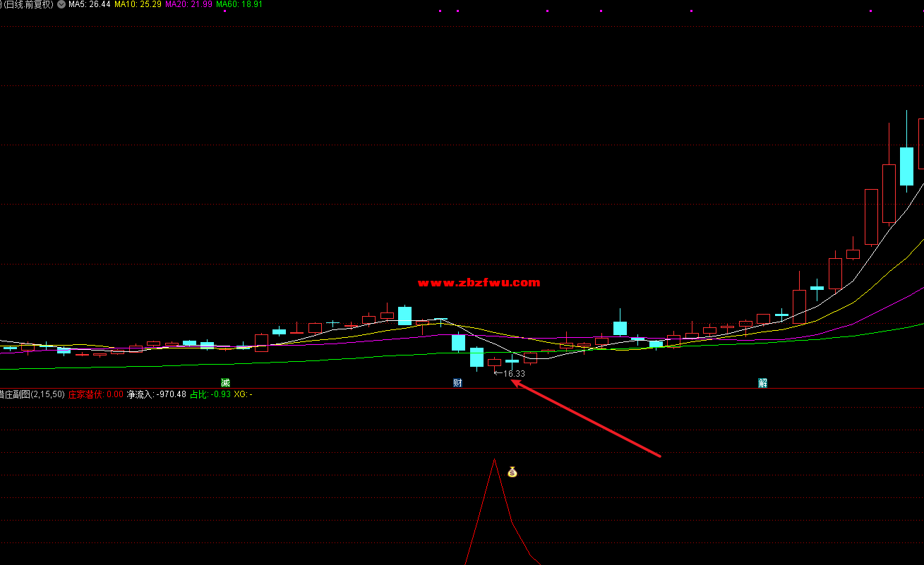
Task: Open the round chart settings dropdown icon
Action: (x=61, y=4)
